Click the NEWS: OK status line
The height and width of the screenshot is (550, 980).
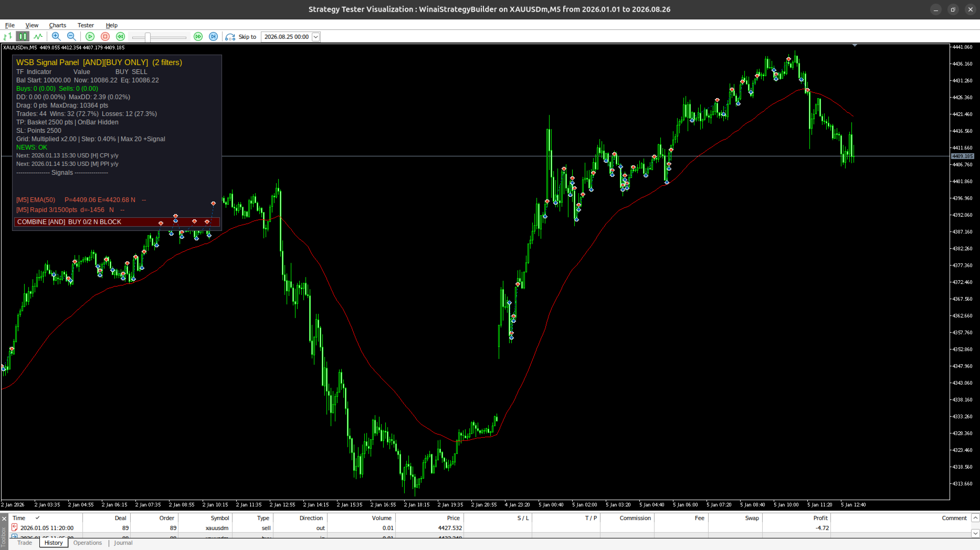coord(31,147)
